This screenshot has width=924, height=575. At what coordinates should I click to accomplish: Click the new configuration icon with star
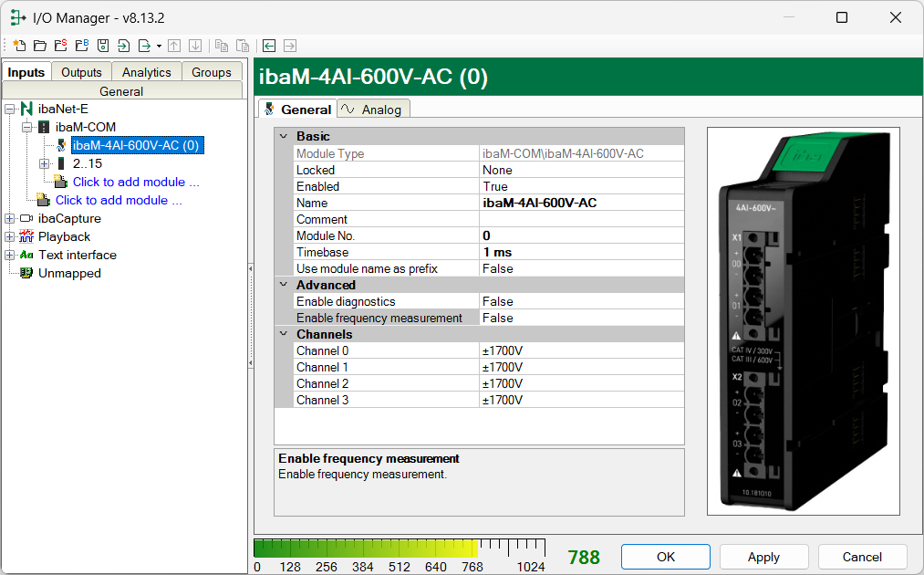pos(19,46)
